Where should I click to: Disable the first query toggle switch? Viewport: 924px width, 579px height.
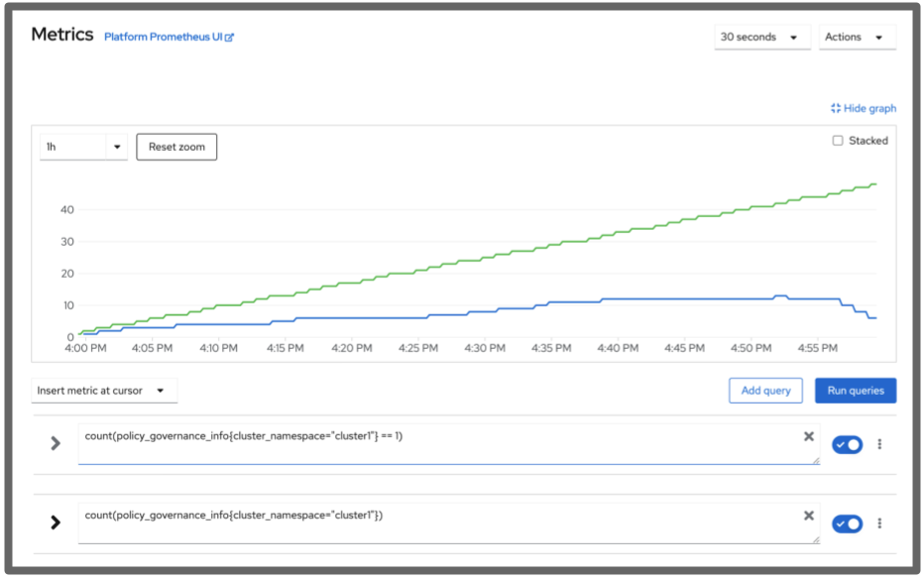click(x=848, y=444)
